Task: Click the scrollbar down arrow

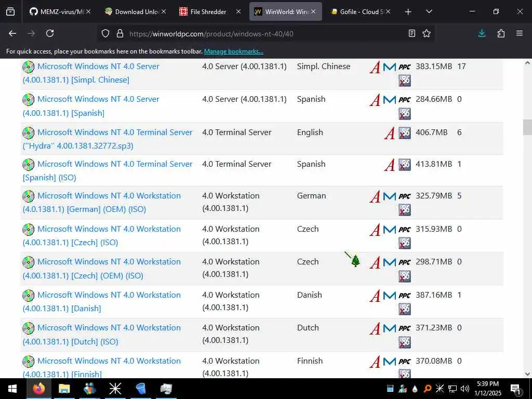Action: click(527, 374)
